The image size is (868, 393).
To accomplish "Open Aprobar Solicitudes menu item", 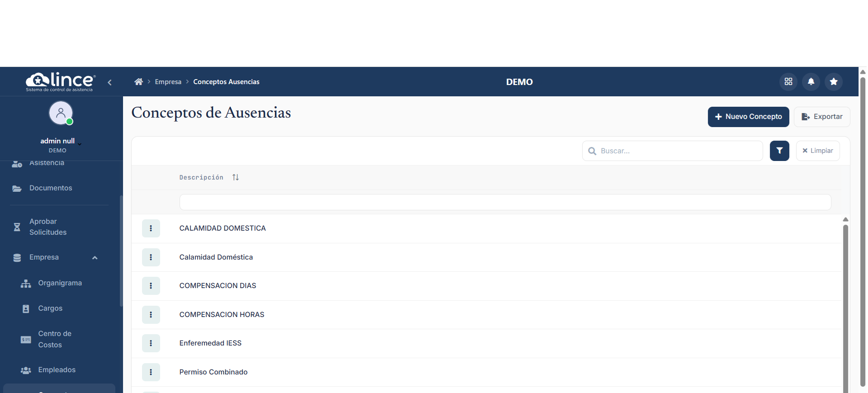I will click(x=48, y=227).
